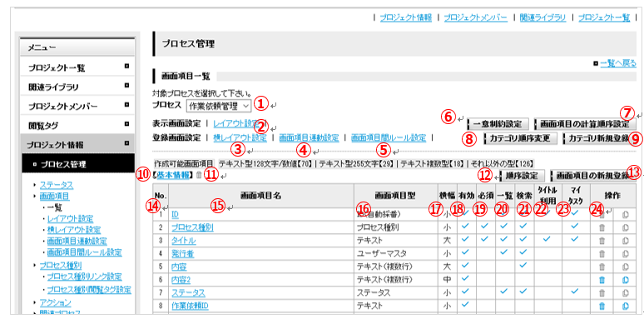Open the プロセス dropdown showing 作業依頼管理
The height and width of the screenshot is (324, 644).
(219, 106)
